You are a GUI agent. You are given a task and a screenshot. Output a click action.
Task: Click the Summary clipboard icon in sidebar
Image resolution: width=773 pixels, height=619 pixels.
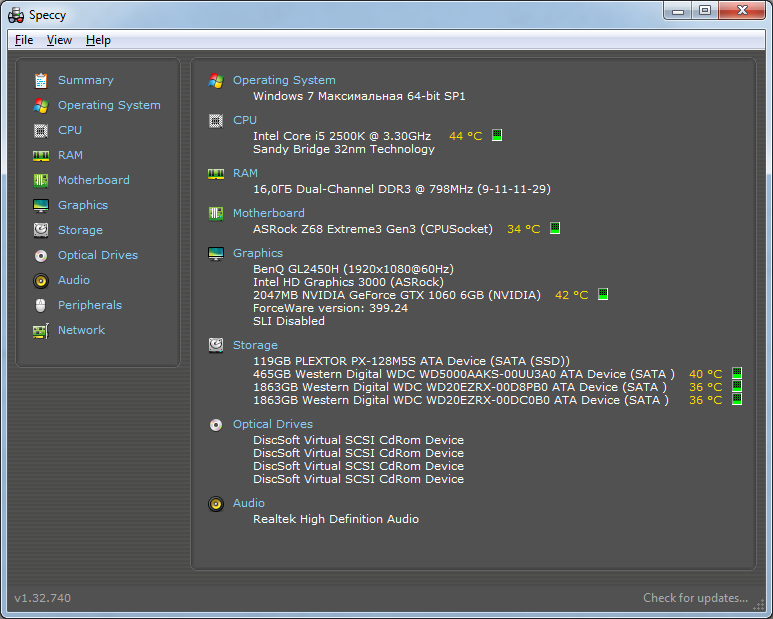coord(41,80)
